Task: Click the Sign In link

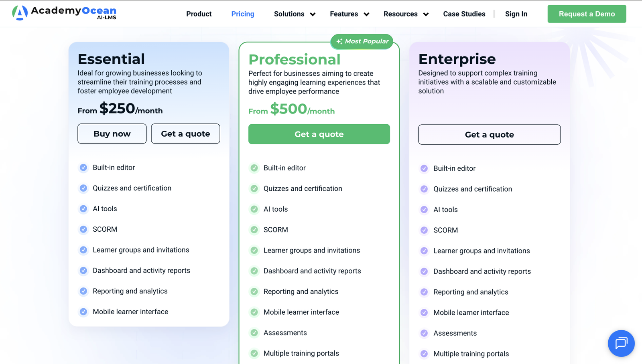Action: tap(516, 14)
